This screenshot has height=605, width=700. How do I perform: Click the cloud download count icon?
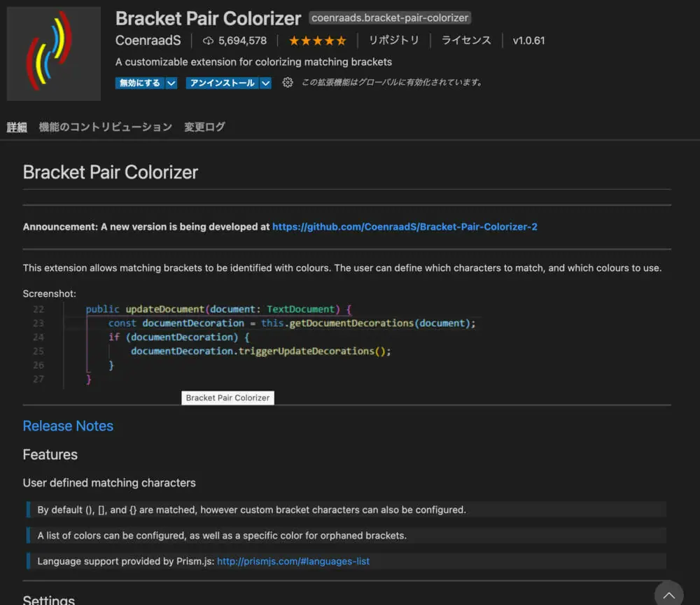[x=208, y=41]
